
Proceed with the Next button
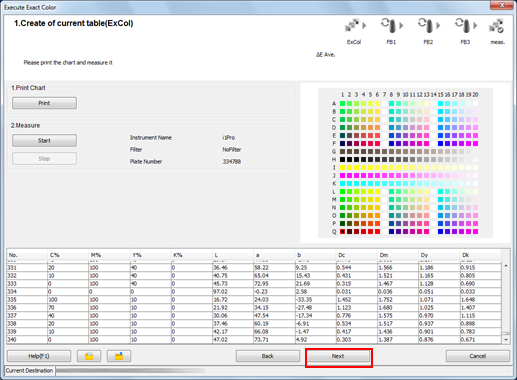coord(338,356)
